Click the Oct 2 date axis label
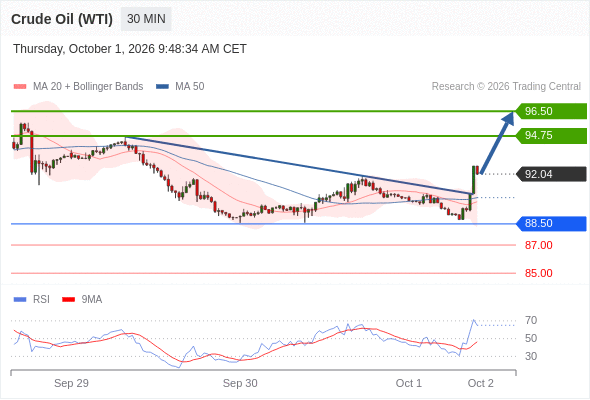The height and width of the screenshot is (400, 590). [x=481, y=383]
